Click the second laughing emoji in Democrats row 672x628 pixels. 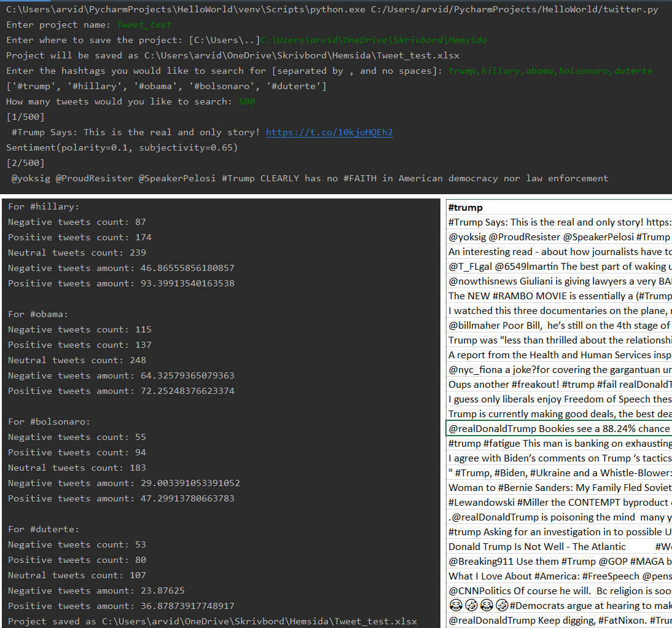click(x=486, y=605)
